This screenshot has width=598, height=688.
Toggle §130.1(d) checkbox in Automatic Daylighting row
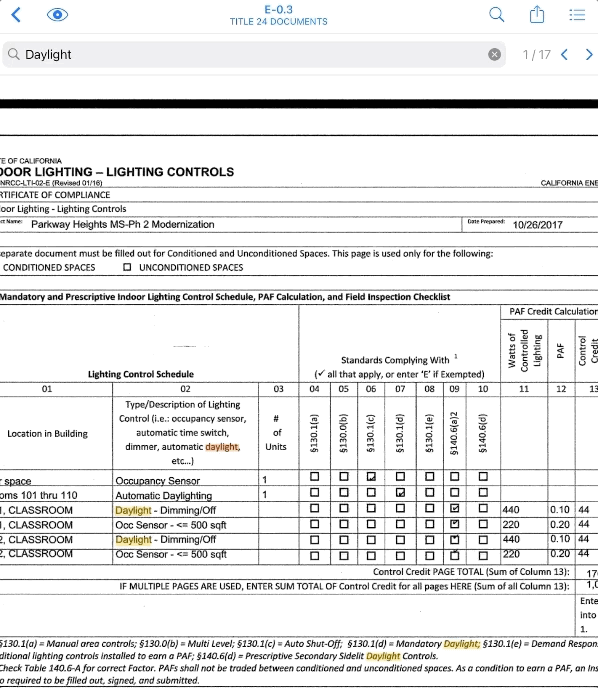click(x=400, y=492)
